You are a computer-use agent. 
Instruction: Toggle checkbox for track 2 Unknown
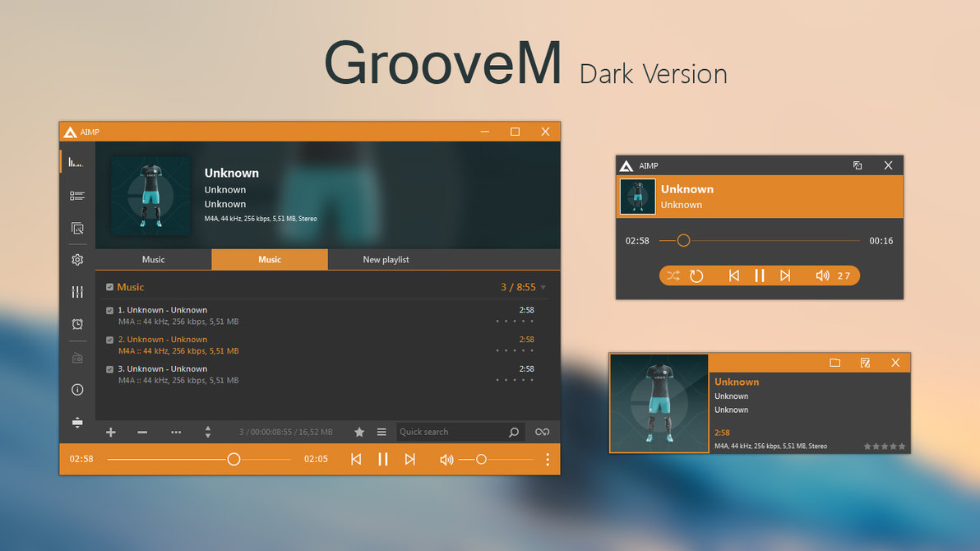tap(109, 340)
